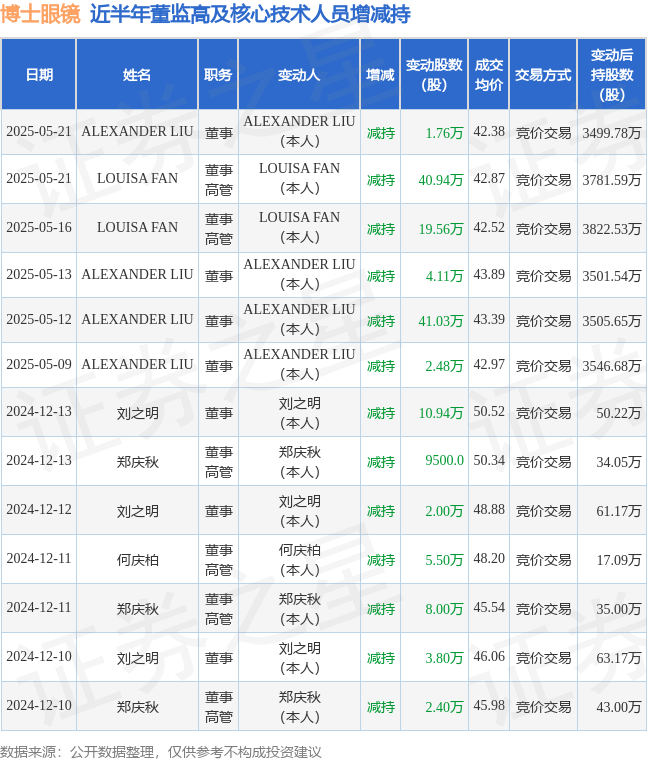Click the 45.54 average price cell
Image resolution: width=647 pixels, height=761 pixels.
(x=489, y=608)
